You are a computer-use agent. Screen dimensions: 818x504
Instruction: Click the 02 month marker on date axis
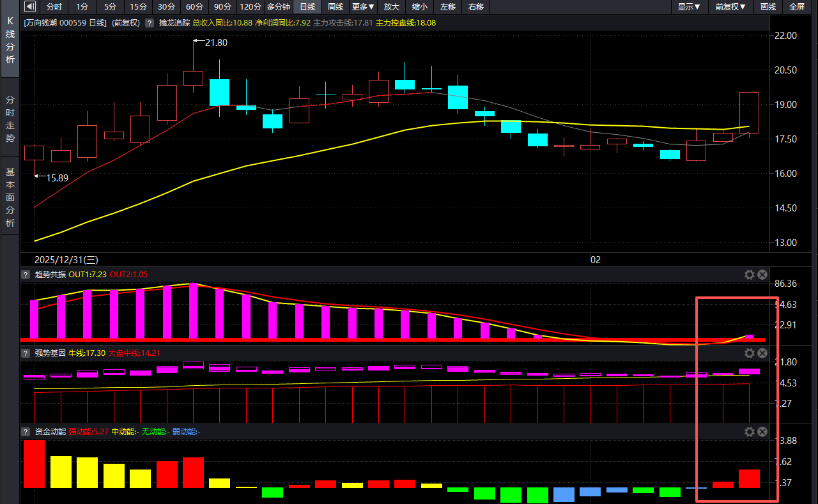click(x=595, y=260)
